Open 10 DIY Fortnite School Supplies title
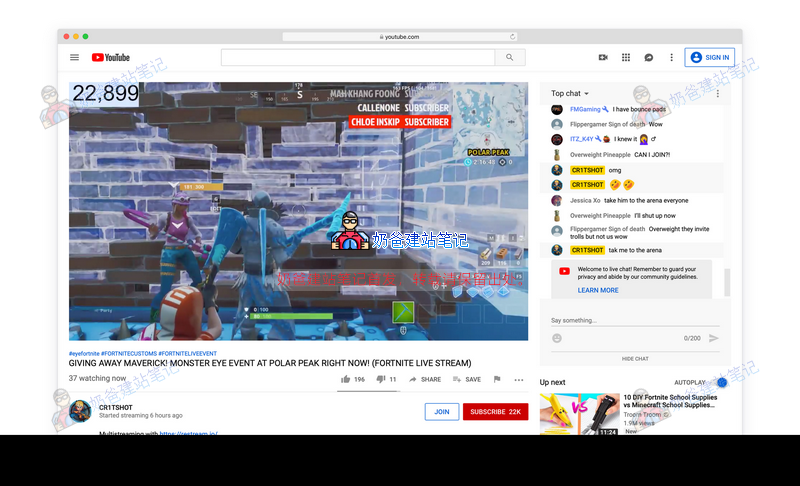 tap(670, 401)
